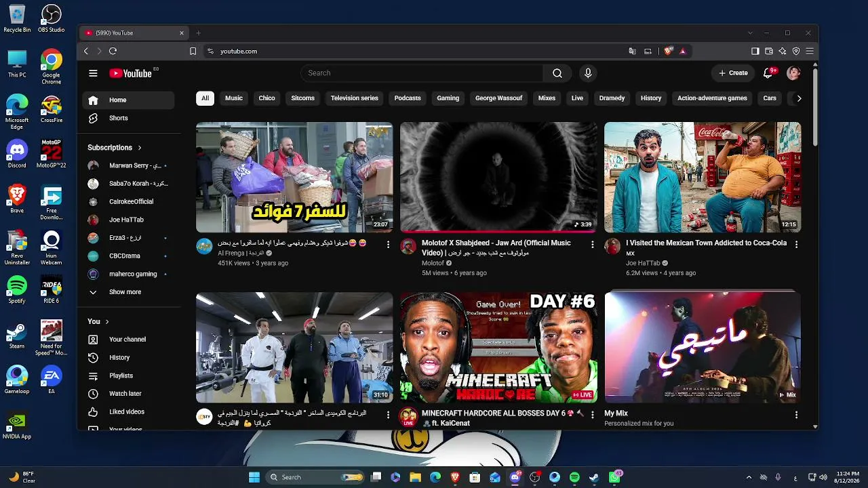
Task: Select the Podcasts filter chip
Action: (x=408, y=98)
